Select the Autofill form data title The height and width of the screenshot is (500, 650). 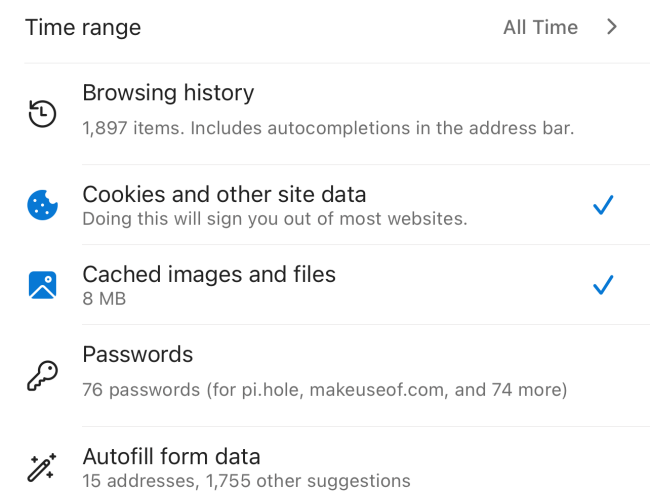click(171, 457)
